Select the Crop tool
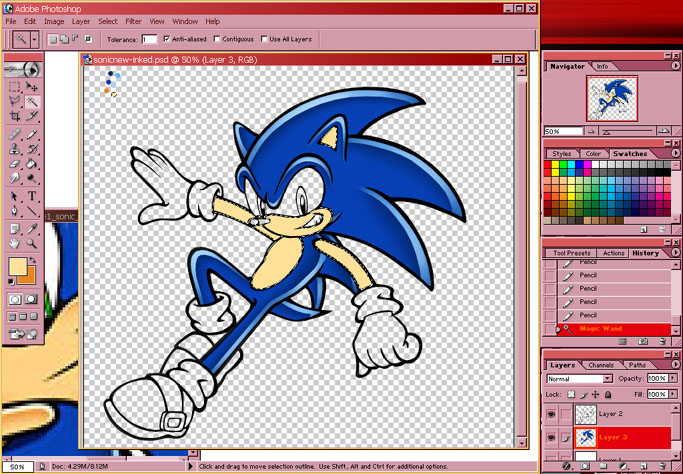Image resolution: width=683 pixels, height=474 pixels. [x=15, y=116]
